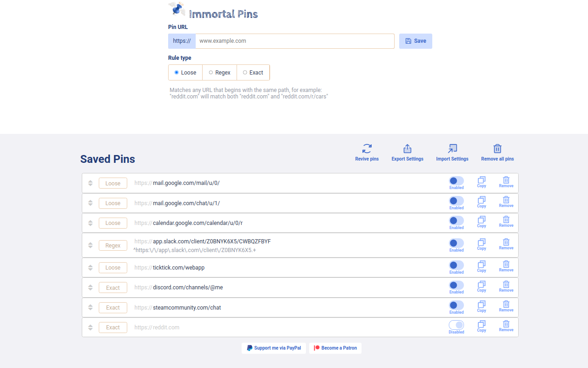Click Regex rule badge on slack row

(x=113, y=245)
